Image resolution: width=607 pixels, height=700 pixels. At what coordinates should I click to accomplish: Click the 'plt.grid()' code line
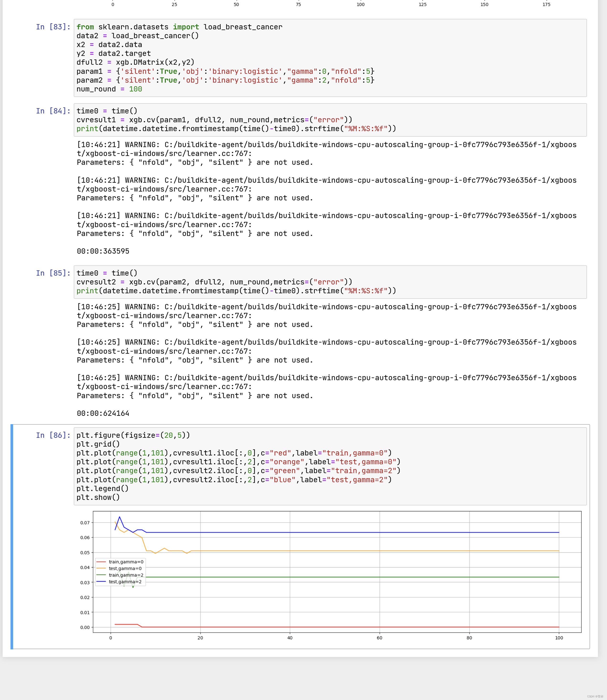[x=98, y=444]
